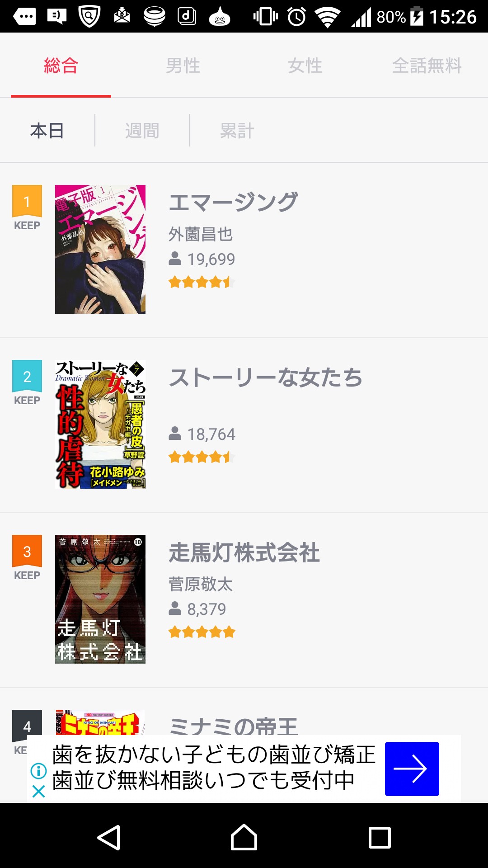Open the エマージング cover thumbnail
The width and height of the screenshot is (488, 868).
100,249
